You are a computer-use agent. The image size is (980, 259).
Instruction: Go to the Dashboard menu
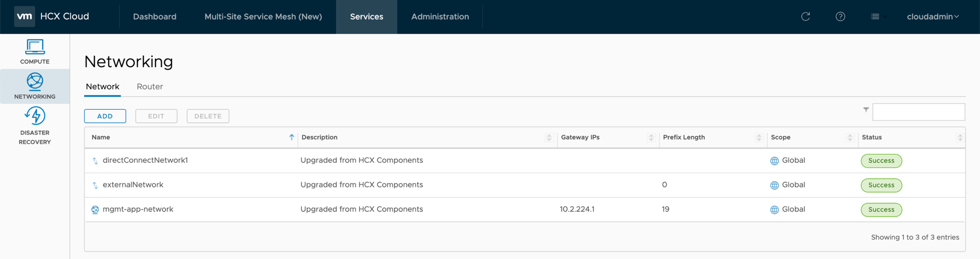click(155, 17)
